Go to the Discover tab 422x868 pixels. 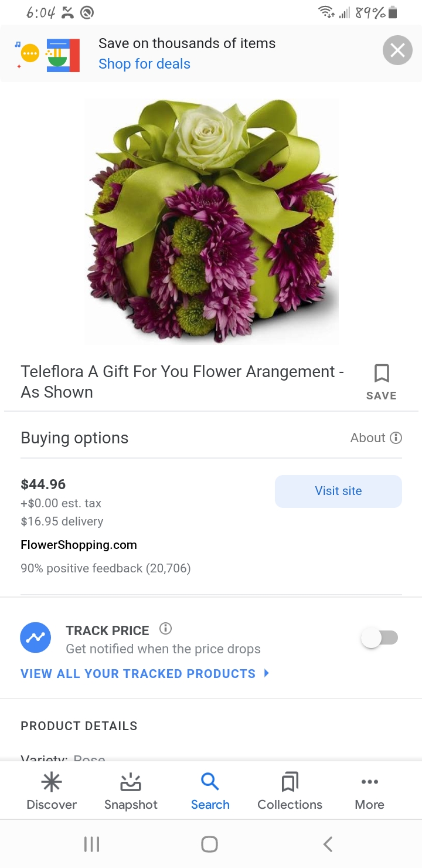52,790
